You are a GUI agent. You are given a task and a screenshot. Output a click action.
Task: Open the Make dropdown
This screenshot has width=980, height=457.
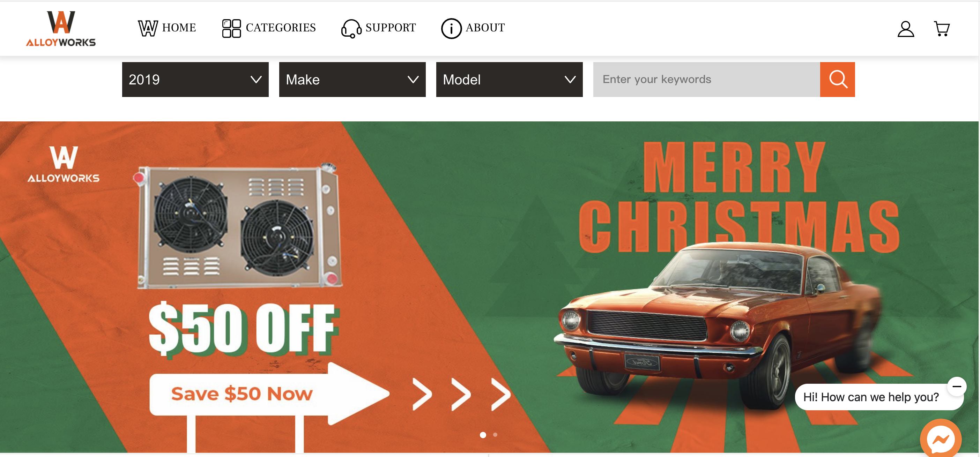coord(352,80)
